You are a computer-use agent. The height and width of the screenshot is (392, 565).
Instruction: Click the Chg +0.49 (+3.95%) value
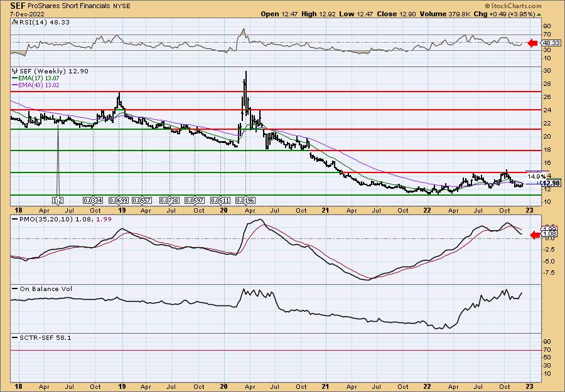point(505,14)
